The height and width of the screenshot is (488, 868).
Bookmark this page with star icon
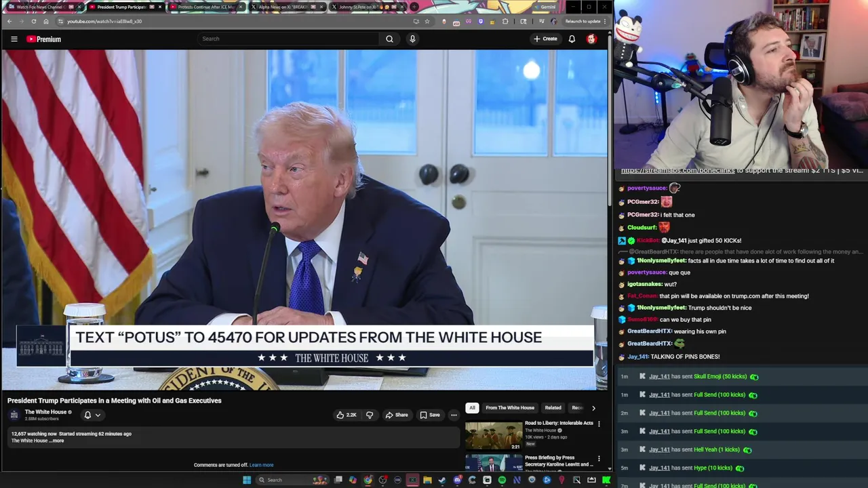(x=427, y=21)
